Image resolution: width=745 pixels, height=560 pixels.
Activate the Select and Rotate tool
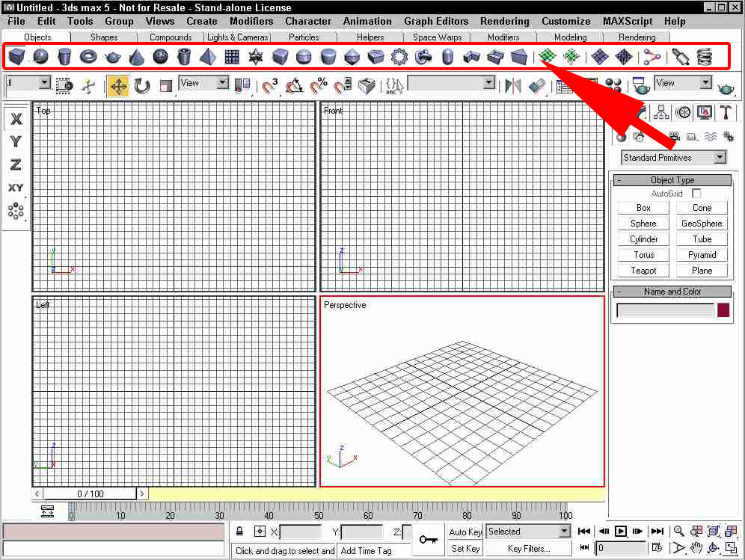[x=141, y=86]
